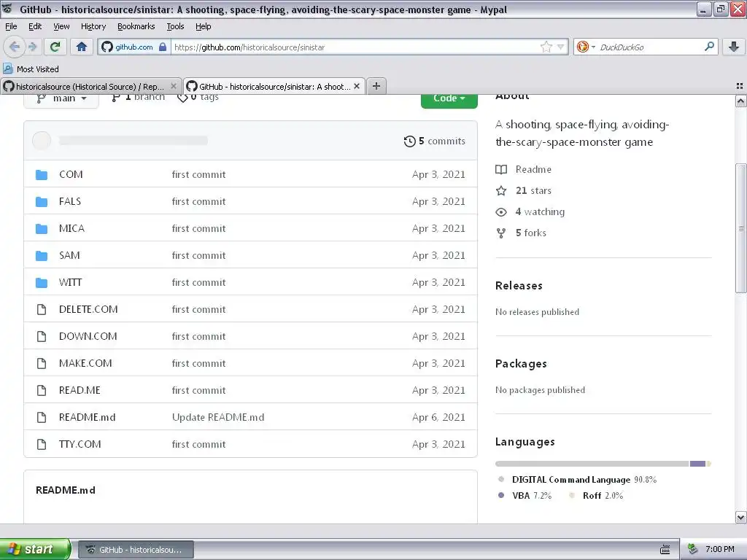Click the GitHub taskbar window button

pos(136,550)
